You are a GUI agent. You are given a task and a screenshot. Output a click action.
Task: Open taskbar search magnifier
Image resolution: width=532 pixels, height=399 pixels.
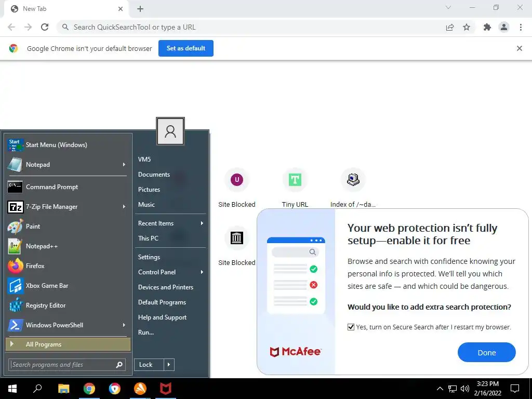point(37,389)
